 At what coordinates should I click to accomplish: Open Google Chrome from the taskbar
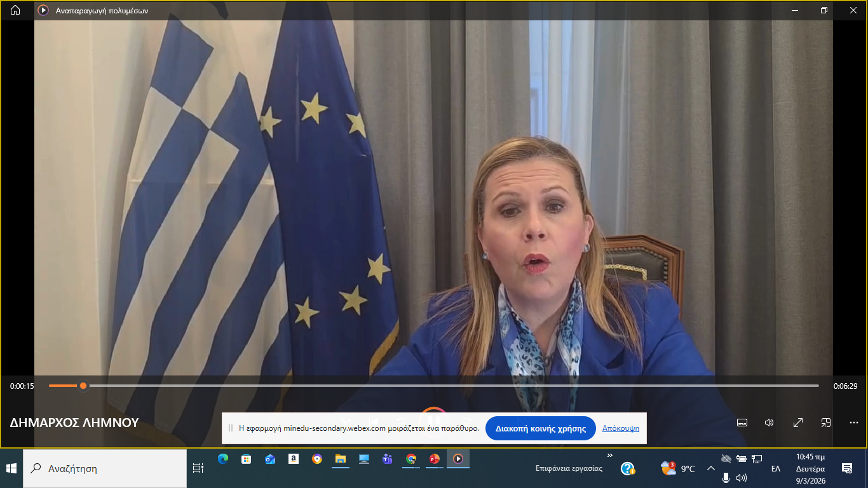point(411,459)
